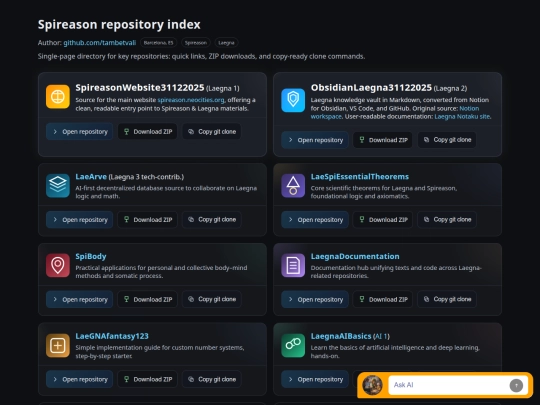Copy git clone for LaeGNAfantasy123
The height and width of the screenshot is (405, 540).
click(x=211, y=380)
